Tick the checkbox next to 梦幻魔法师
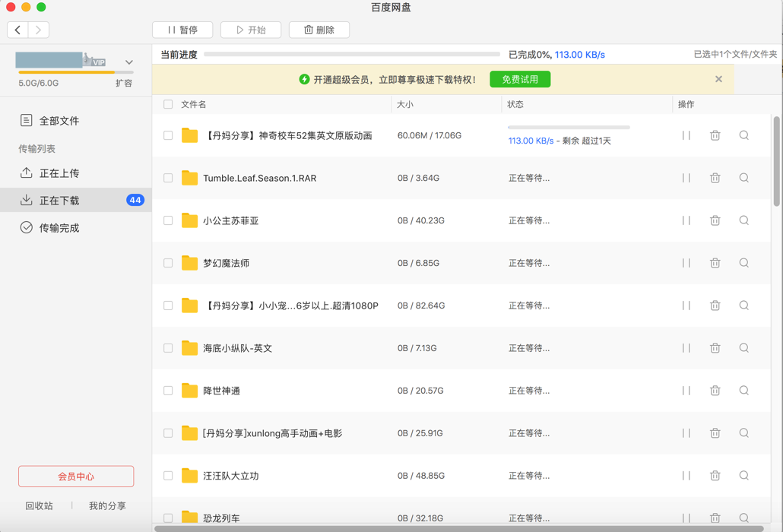783x532 pixels. point(168,263)
